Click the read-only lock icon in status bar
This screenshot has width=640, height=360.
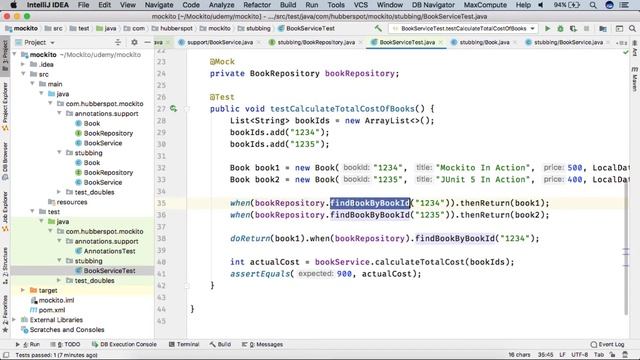(x=612, y=355)
